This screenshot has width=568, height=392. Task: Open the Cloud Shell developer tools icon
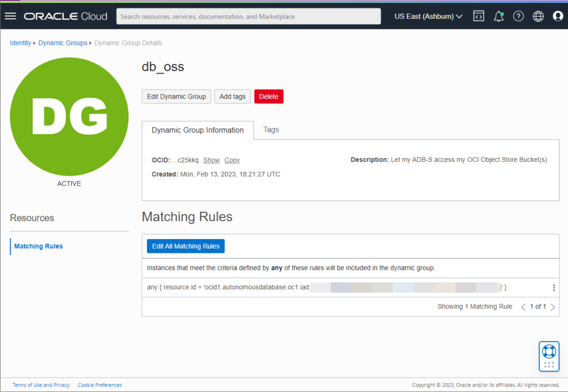coord(479,16)
